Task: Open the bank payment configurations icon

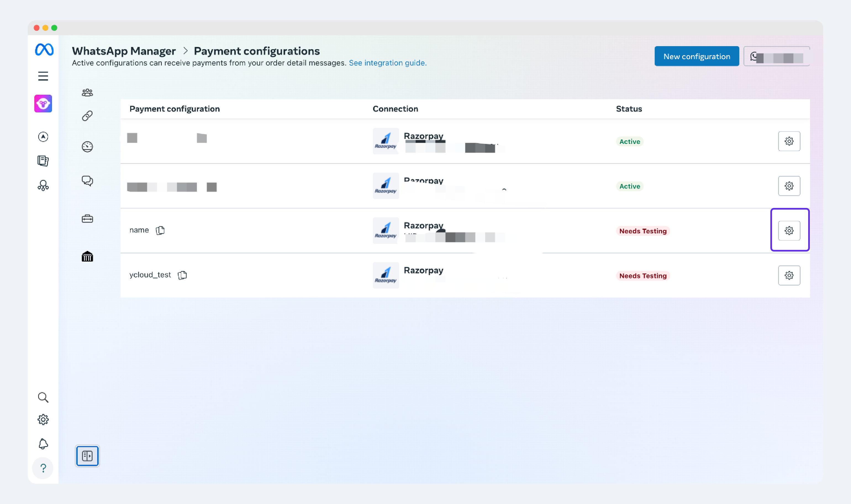Action: coord(87,256)
